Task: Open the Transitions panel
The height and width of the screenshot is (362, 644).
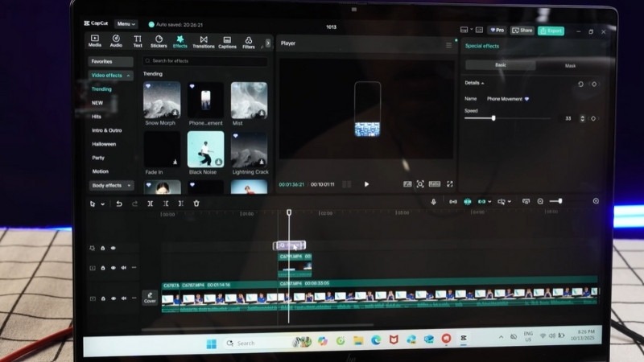Action: (x=203, y=41)
